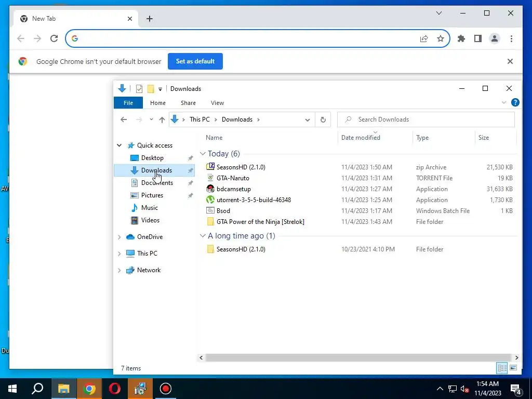Expand OneDrive tree node
Image resolution: width=532 pixels, height=399 pixels.
pos(119,237)
